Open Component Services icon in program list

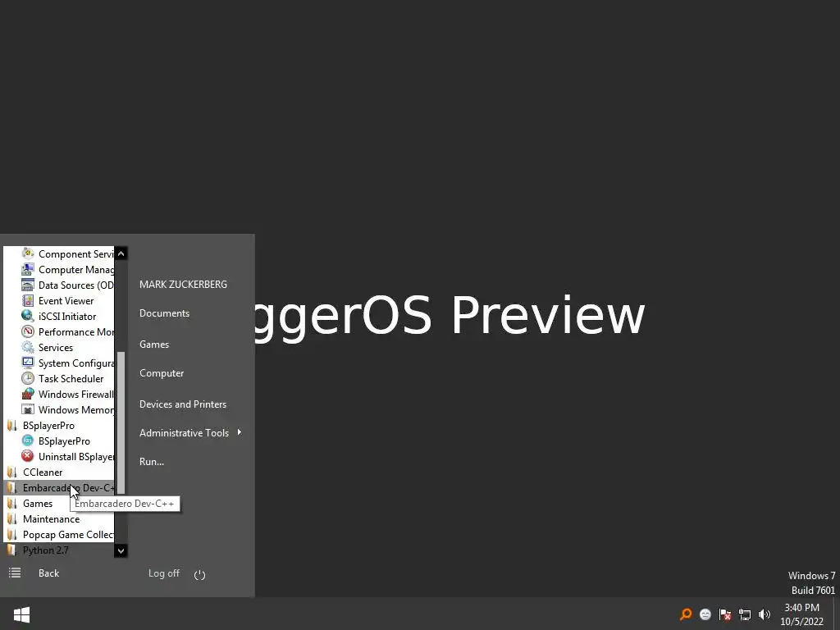click(x=28, y=253)
